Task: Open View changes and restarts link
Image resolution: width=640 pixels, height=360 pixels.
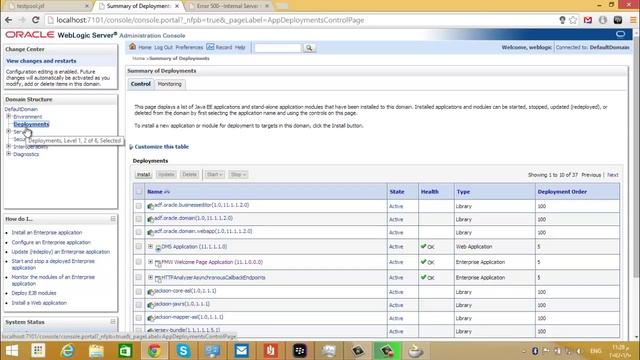Action: (41, 61)
